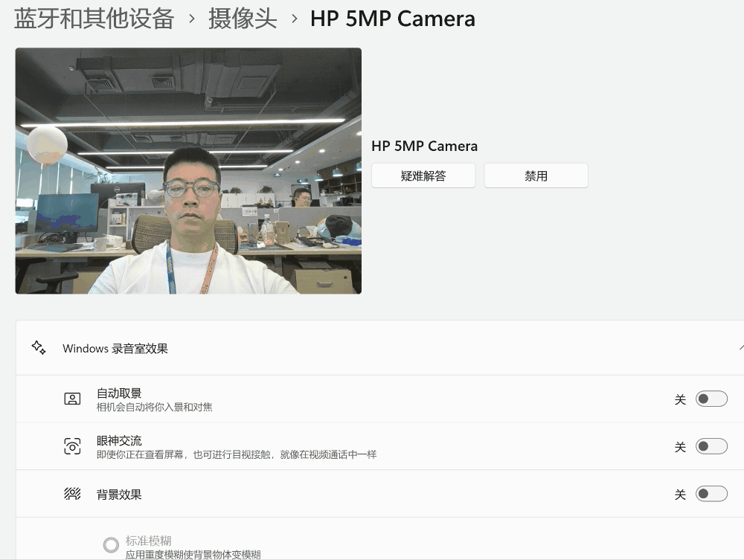
Task: Click the 背景效果 striped icon
Action: (72, 494)
